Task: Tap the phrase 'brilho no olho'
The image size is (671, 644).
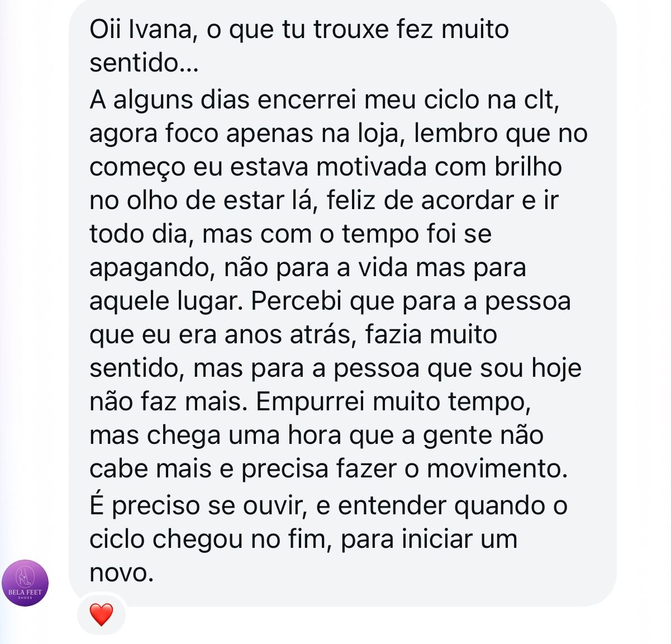Action: (527, 167)
